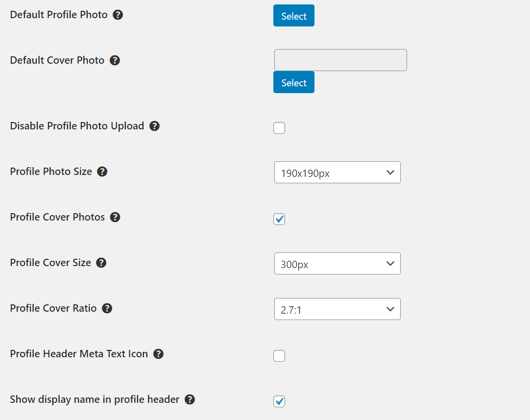Screen dimensions: 530x420
Task: Click the Default Cover Photo text field
Action: [340, 60]
